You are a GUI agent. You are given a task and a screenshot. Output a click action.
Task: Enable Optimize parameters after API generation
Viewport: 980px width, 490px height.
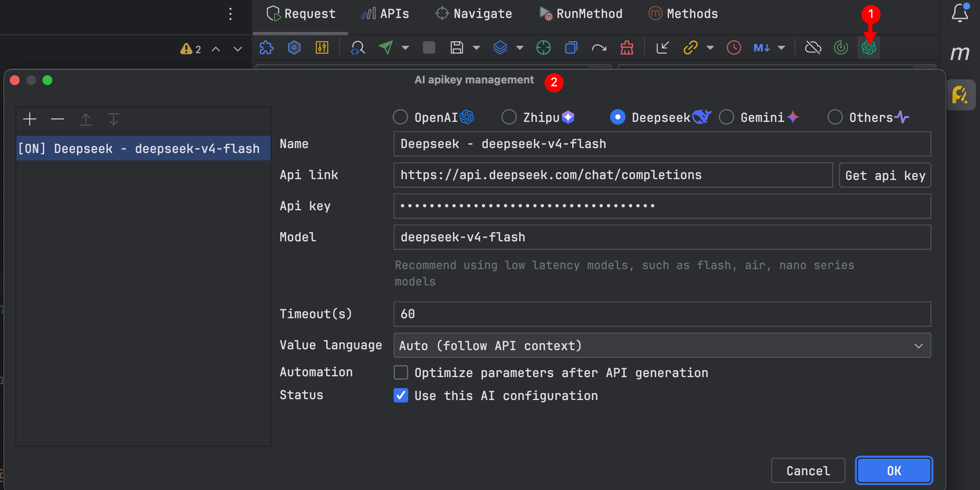401,373
